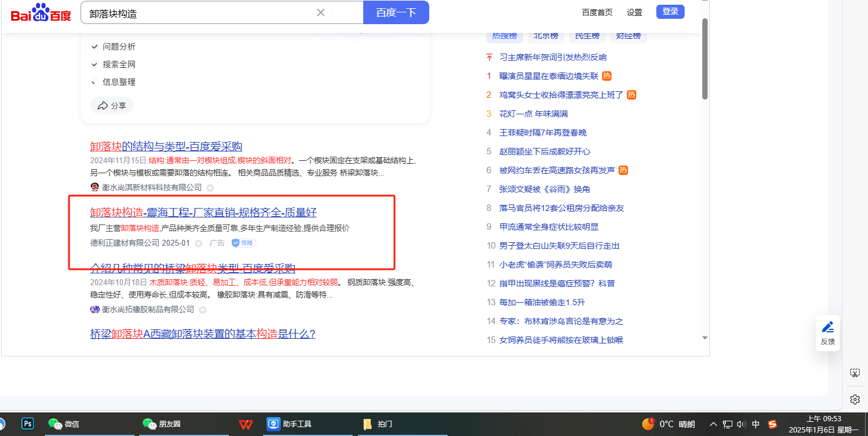Clear the search box with X icon

pyautogui.click(x=321, y=12)
